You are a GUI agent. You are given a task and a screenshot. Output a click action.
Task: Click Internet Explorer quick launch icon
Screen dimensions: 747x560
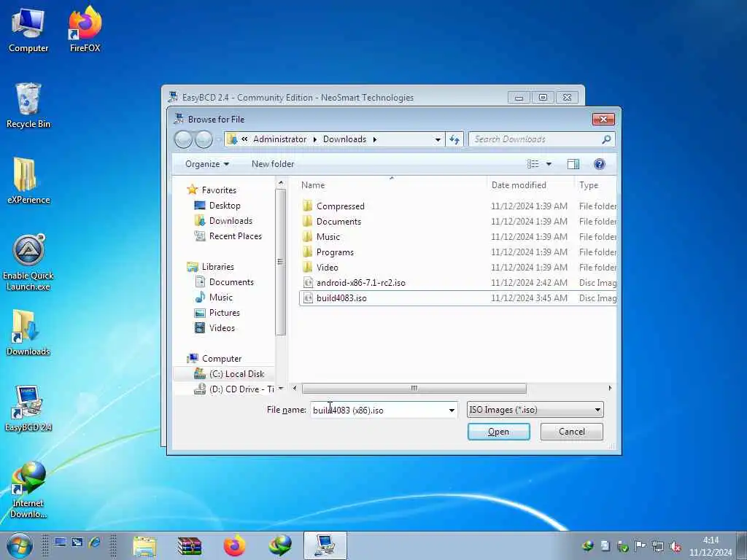click(94, 542)
